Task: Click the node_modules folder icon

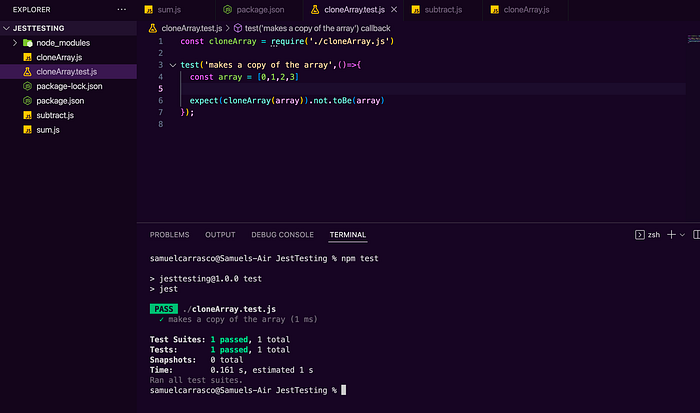Action: [x=28, y=43]
